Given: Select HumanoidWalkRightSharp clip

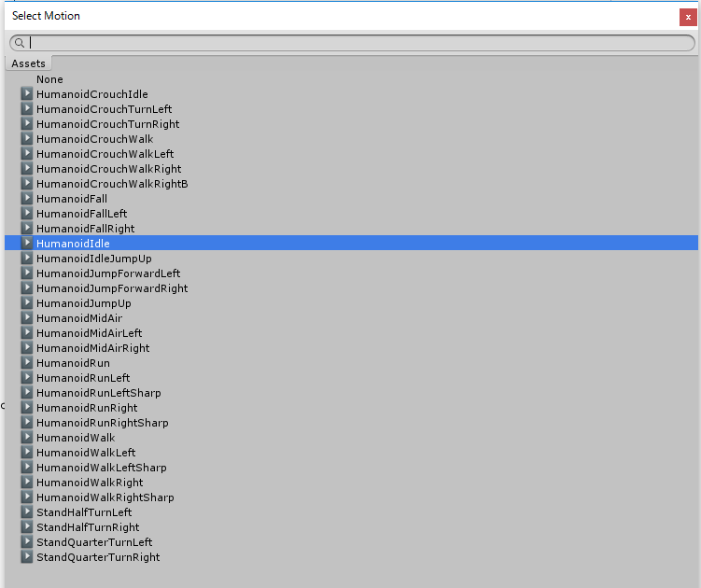Looking at the screenshot, I should pyautogui.click(x=105, y=497).
